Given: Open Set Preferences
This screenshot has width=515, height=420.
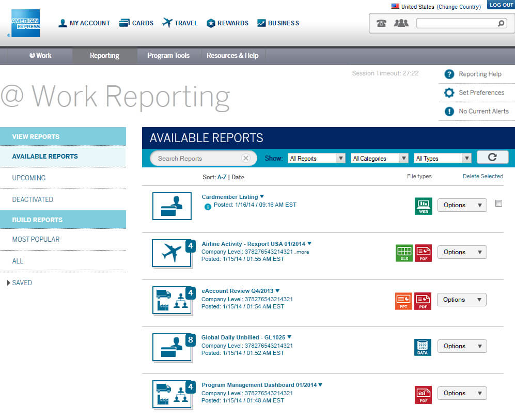Looking at the screenshot, I should [481, 92].
